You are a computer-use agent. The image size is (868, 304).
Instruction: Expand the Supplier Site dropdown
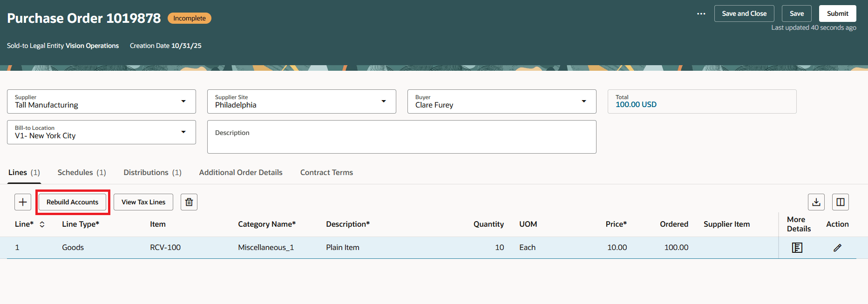click(x=384, y=101)
